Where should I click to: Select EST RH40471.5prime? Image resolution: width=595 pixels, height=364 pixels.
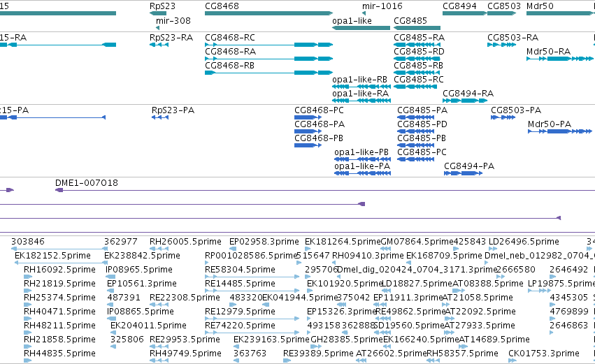coord(59,312)
